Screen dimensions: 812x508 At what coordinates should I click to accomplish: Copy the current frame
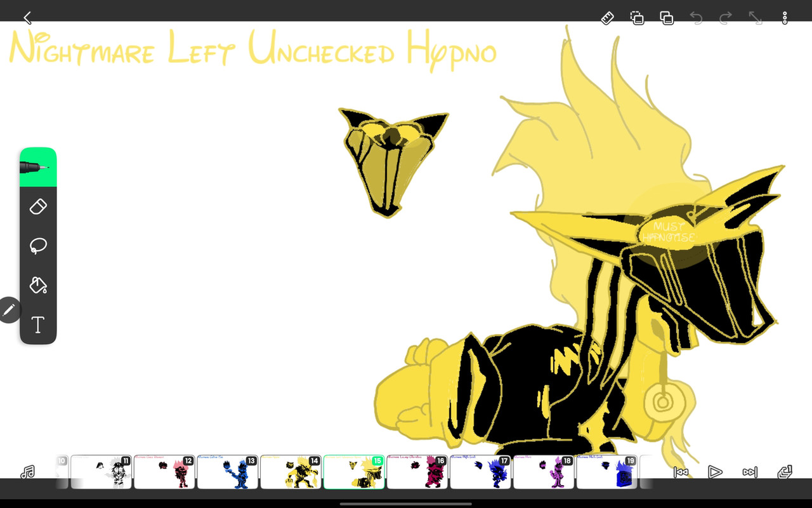click(637, 18)
